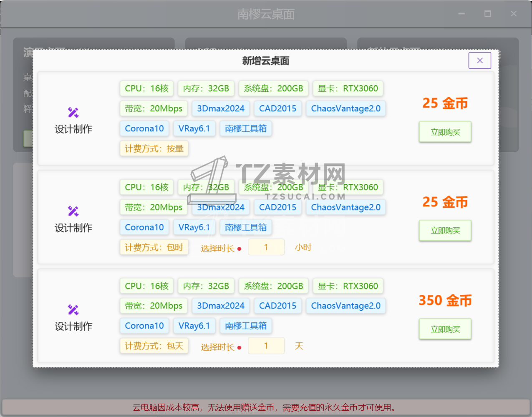Image resolution: width=532 pixels, height=417 pixels.
Task: Click the 3Dmax2024 tag in the 按量 card
Action: [x=221, y=108]
